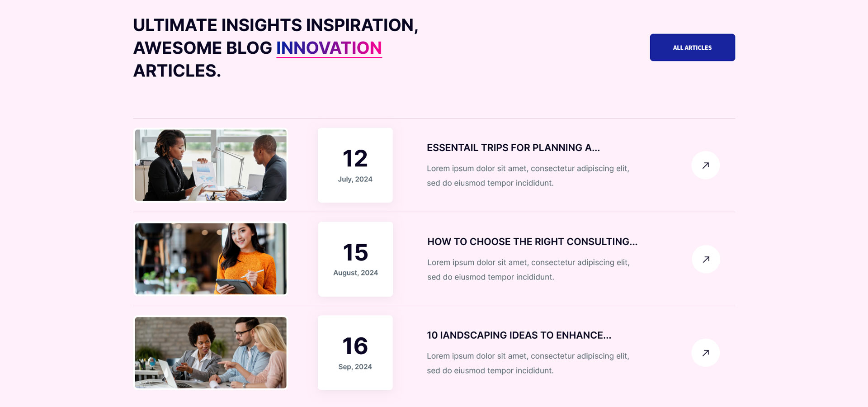868x407 pixels.
Task: Click the word "Articles." in heading
Action: 177,71
